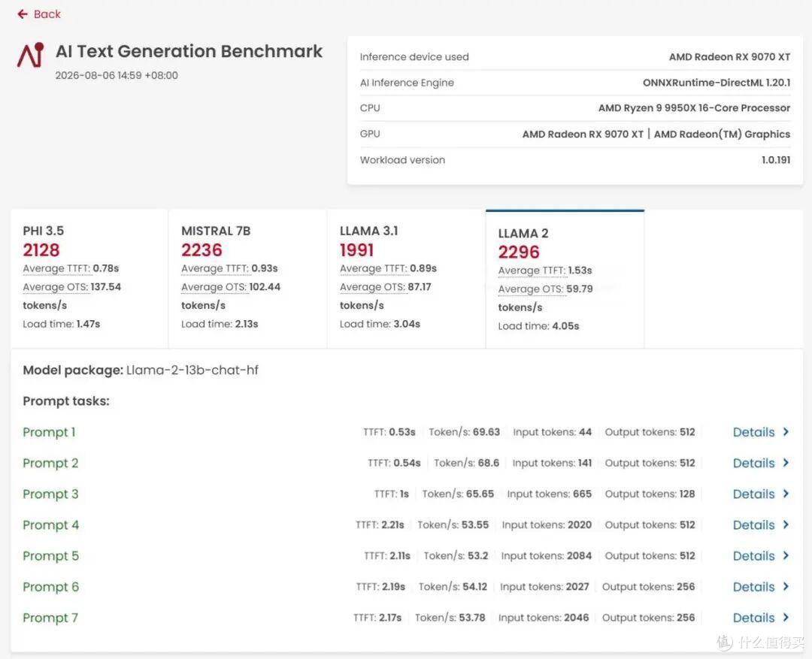Open the LLAMA 3.1 results tab

pos(406,279)
